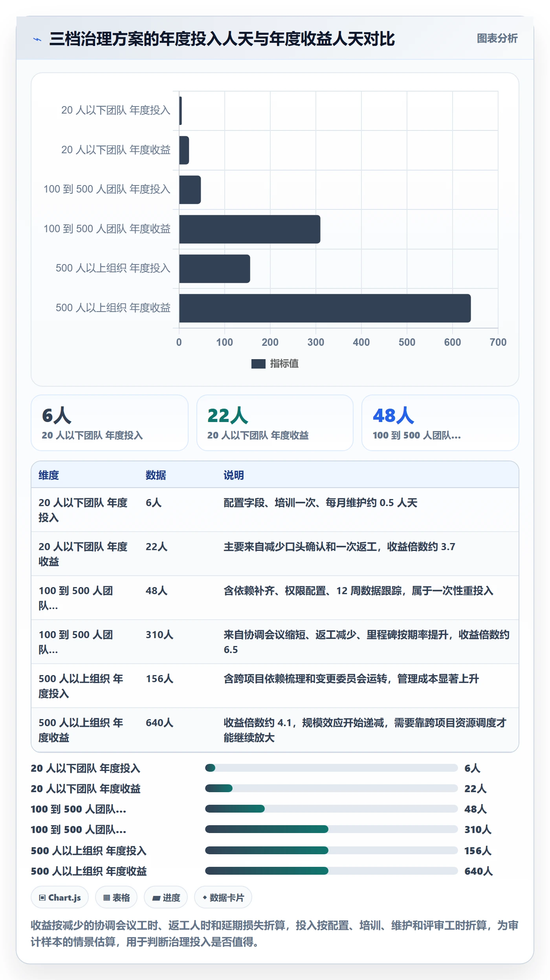Click the lightning icon beside the title
Image resolution: width=550 pixels, height=980 pixels.
tap(37, 39)
